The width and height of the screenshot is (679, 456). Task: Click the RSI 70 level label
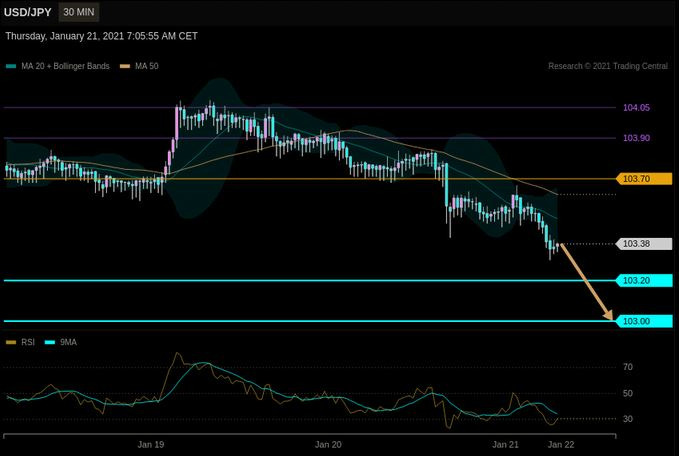point(627,367)
